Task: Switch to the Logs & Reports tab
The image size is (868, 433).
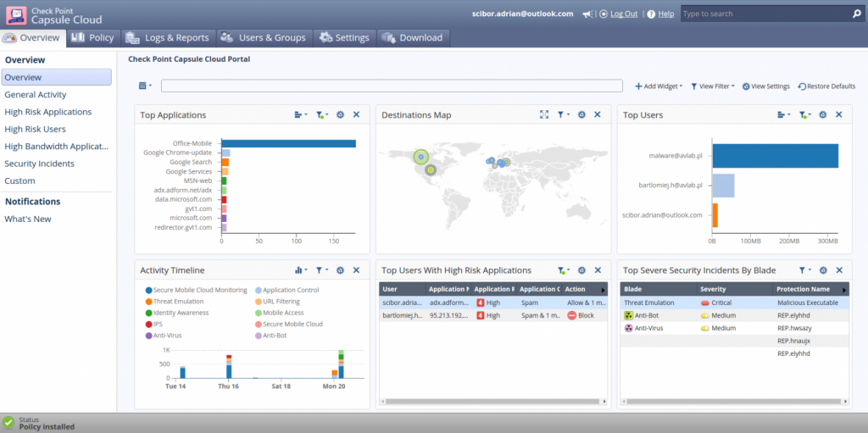Action: (x=166, y=37)
